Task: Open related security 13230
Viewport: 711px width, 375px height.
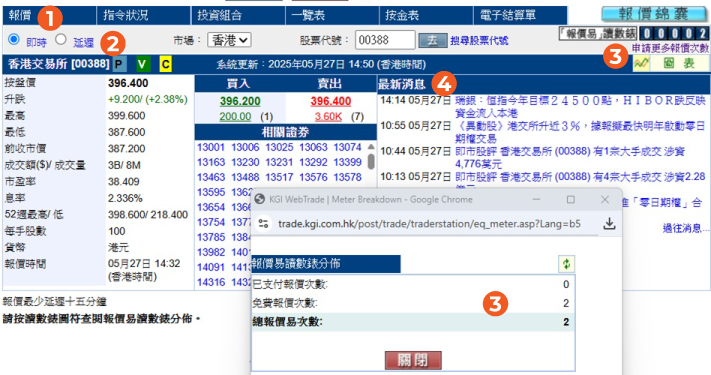Action: 245,162
